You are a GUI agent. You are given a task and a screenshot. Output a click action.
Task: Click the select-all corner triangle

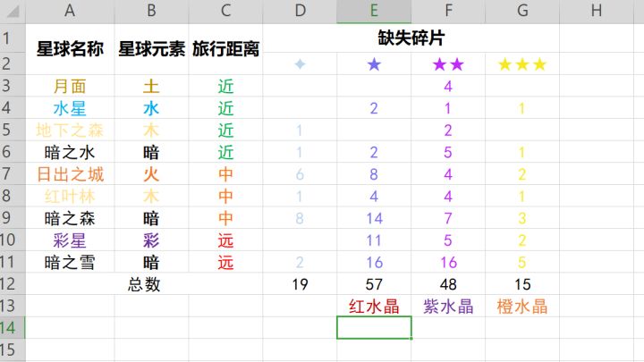point(13,11)
